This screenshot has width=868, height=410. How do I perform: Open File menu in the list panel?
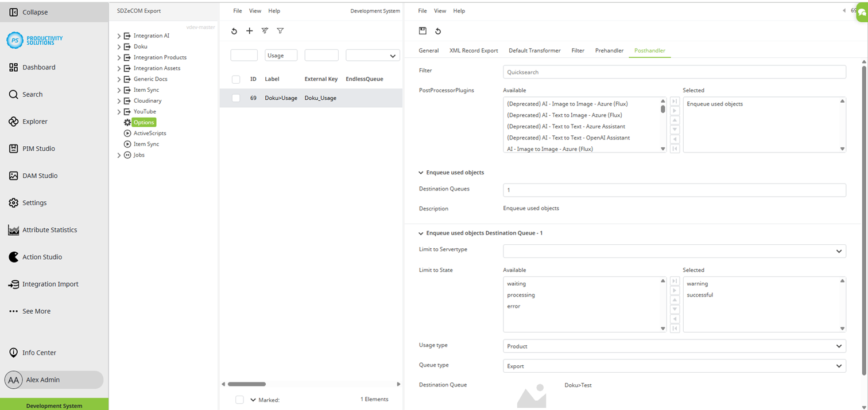(x=237, y=11)
